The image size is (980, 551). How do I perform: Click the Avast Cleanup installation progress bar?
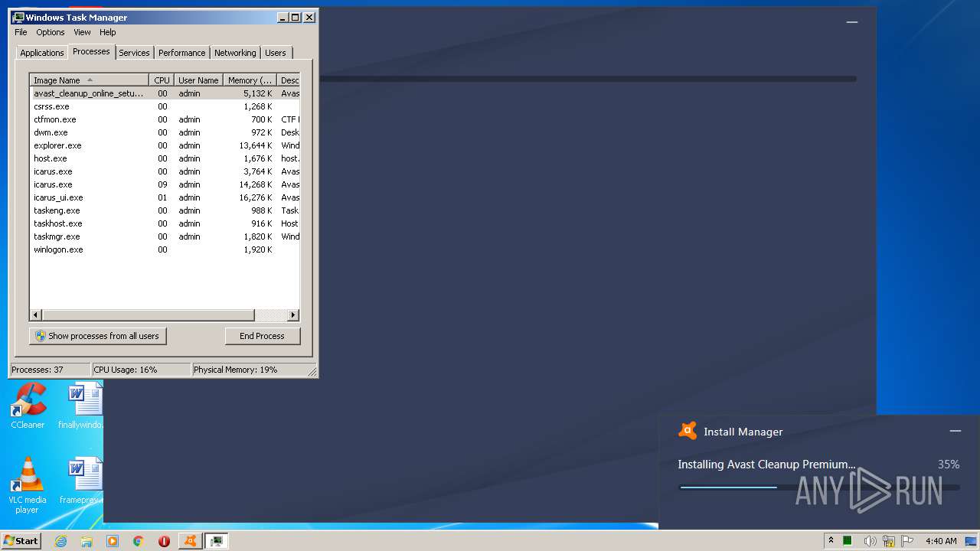pos(819,487)
